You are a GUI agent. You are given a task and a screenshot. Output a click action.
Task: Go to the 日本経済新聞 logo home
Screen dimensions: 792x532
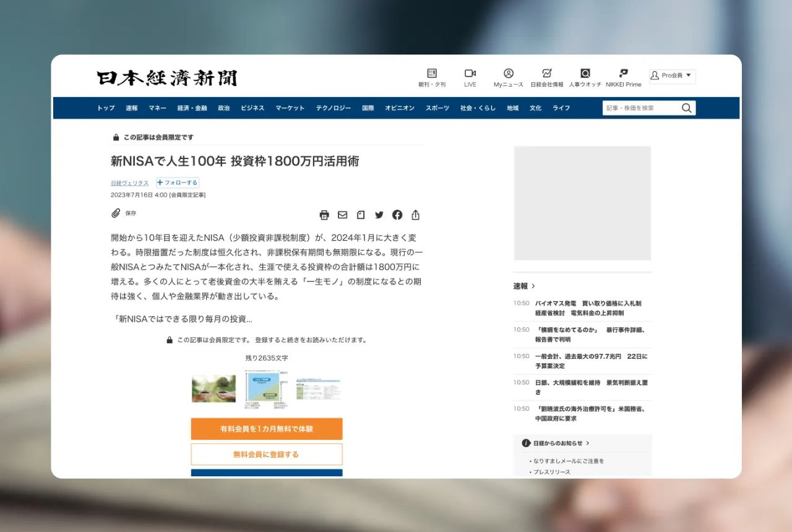click(x=167, y=78)
